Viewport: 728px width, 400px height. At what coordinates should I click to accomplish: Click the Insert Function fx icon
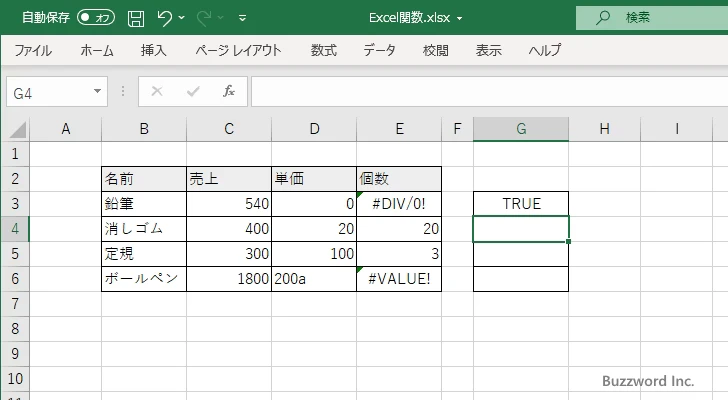229,91
